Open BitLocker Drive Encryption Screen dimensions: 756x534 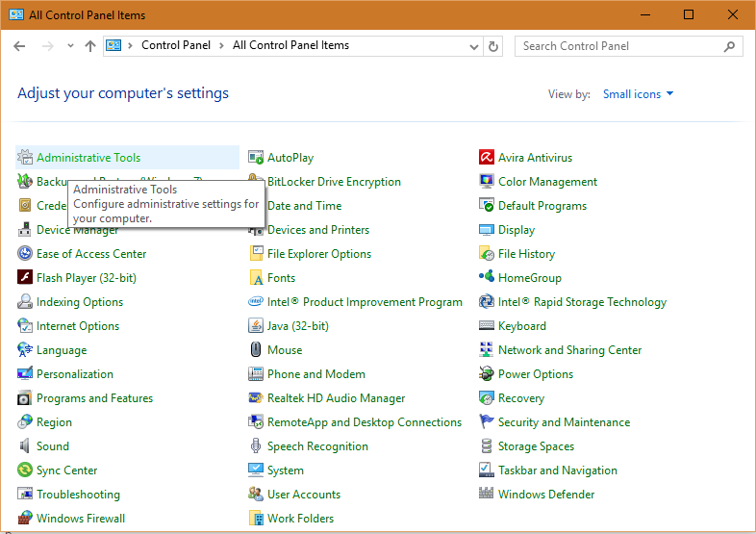[x=334, y=182]
